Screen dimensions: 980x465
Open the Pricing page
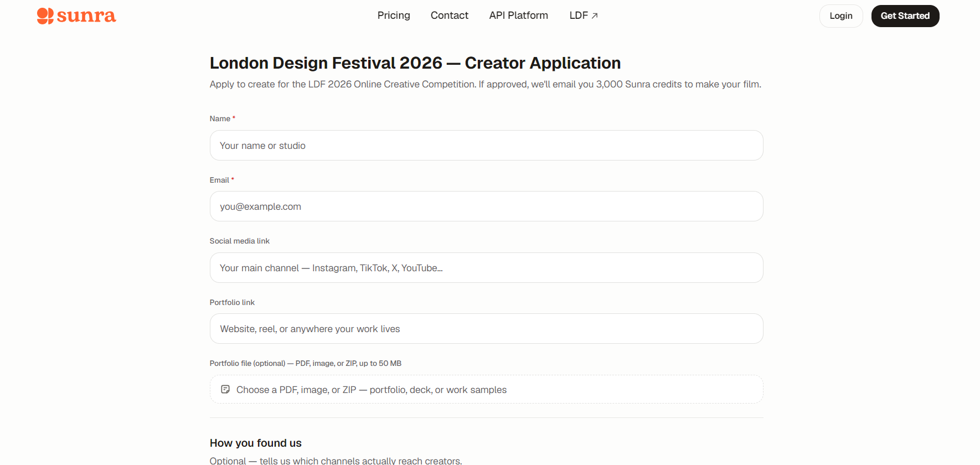(394, 15)
